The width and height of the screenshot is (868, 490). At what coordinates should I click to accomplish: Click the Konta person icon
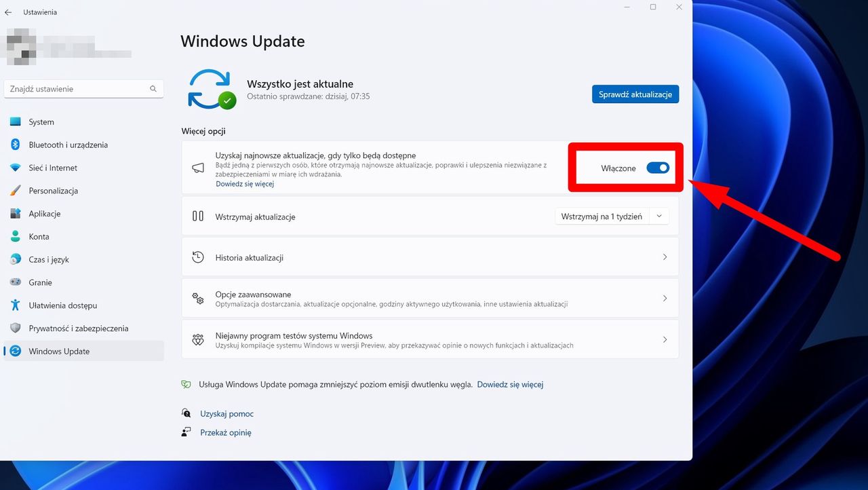click(x=16, y=237)
